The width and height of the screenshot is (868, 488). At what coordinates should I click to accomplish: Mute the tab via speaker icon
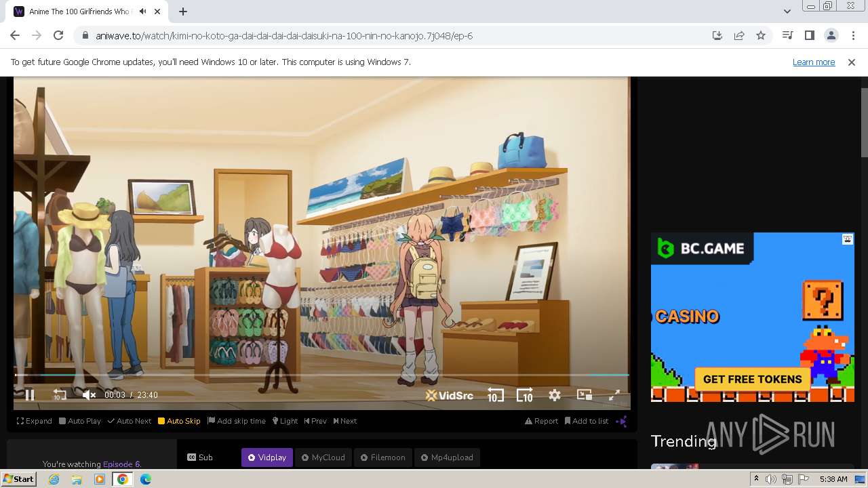point(142,12)
